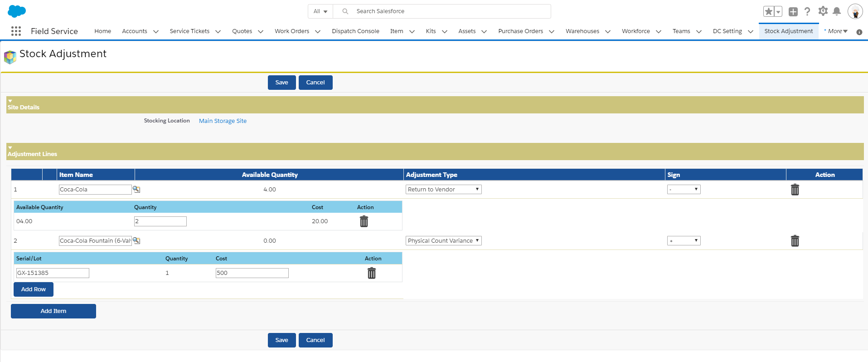Screen dimensions: 868x362
Task: Delete adjustment line 1 Coca-Cola
Action: tap(795, 190)
